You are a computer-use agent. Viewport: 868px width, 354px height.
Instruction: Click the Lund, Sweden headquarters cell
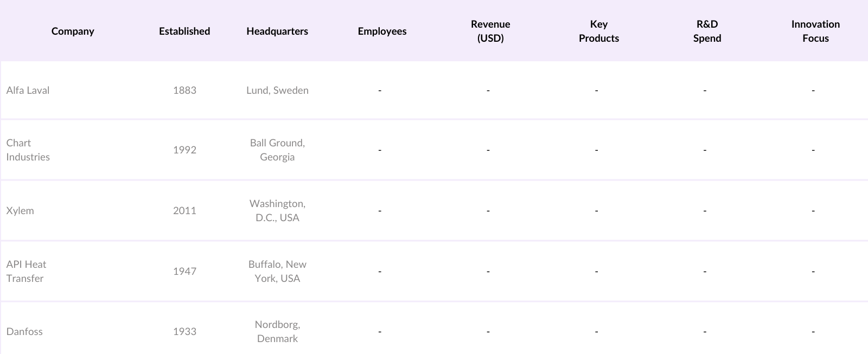pos(277,91)
